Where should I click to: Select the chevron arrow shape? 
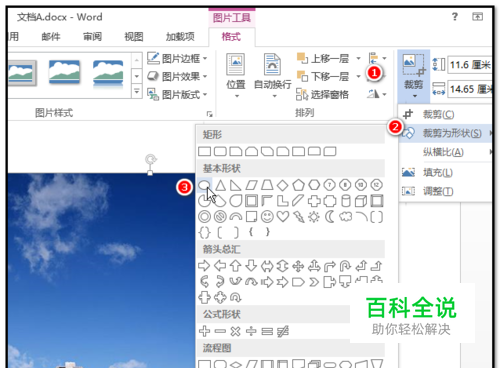pyautogui.click(x=314, y=282)
